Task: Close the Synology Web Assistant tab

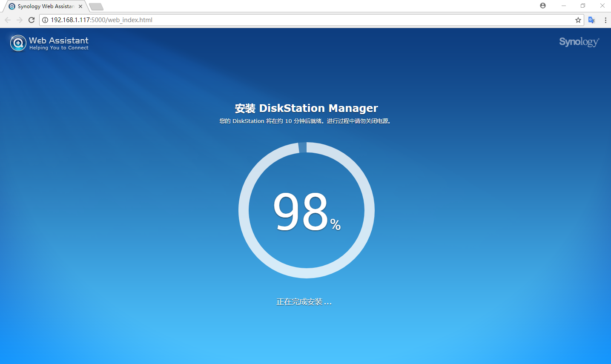Action: 80,6
